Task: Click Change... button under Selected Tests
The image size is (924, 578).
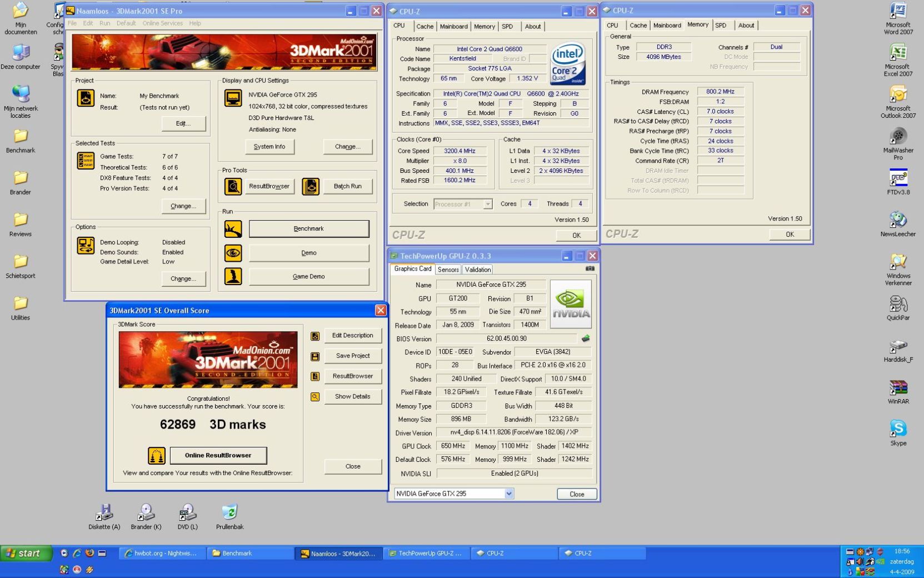Action: tap(183, 206)
